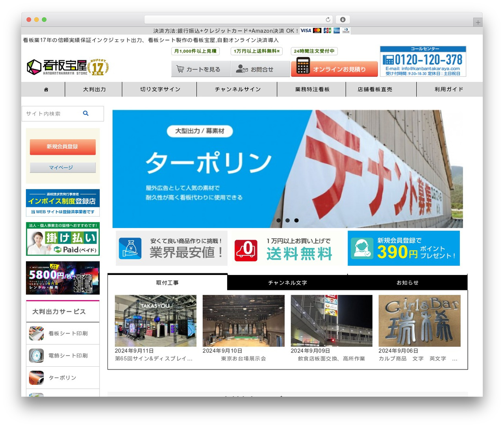Click the shopping cart icon

coord(180,69)
